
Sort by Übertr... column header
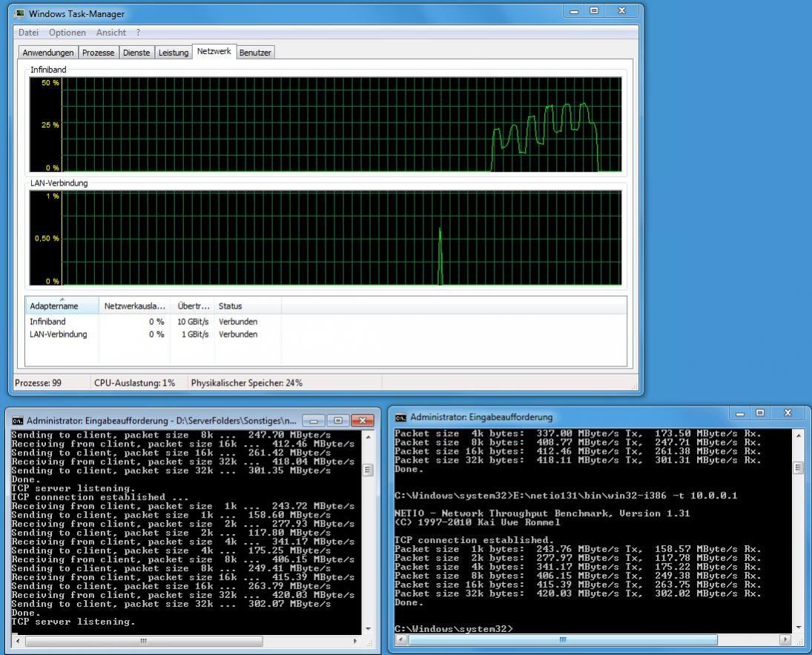click(193, 306)
